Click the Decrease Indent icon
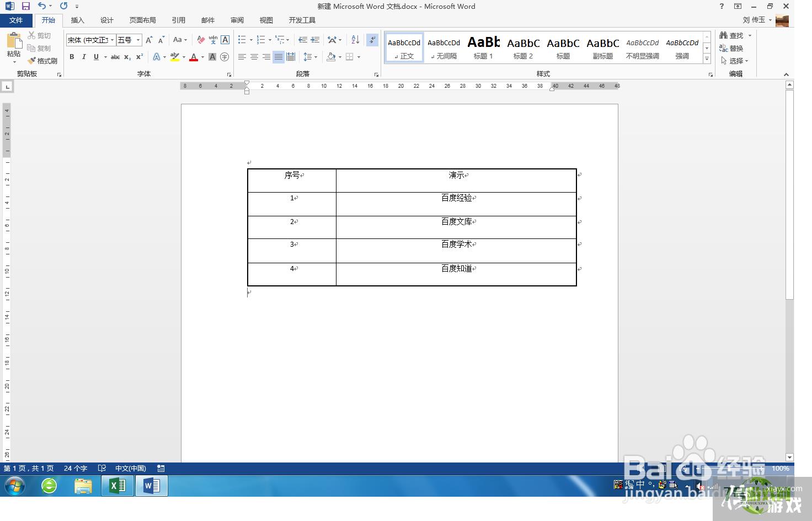This screenshot has height=521, width=812. [x=303, y=40]
